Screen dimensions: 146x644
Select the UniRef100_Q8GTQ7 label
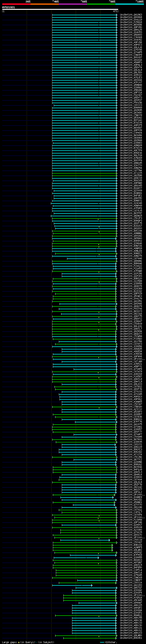[131, 588]
